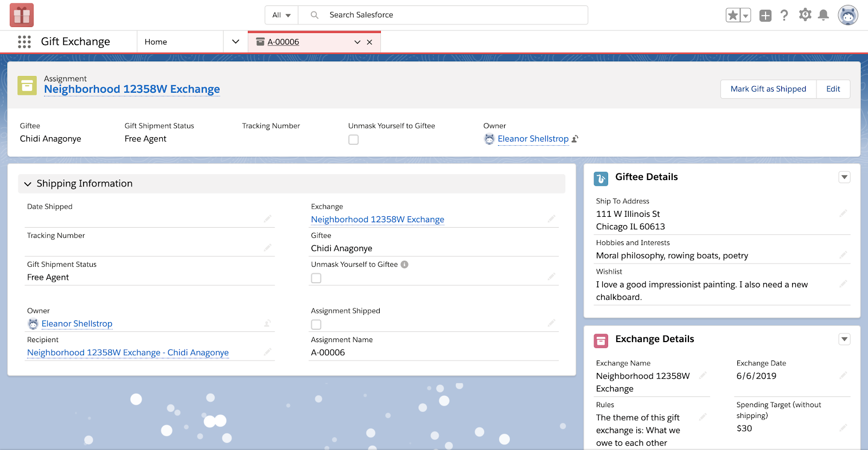This screenshot has width=868, height=450.
Task: Open the A-00006 tab actions chevron
Action: tap(358, 42)
